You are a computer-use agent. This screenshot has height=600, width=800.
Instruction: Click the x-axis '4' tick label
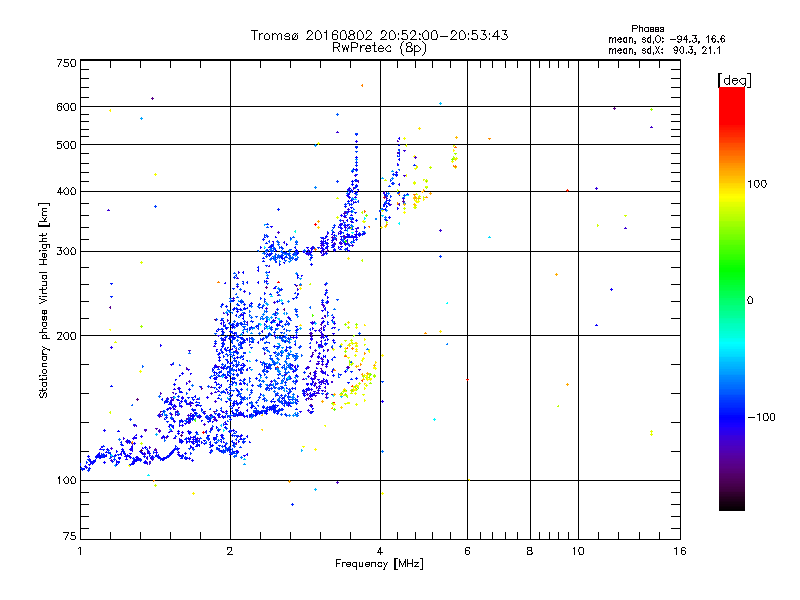coord(380,551)
